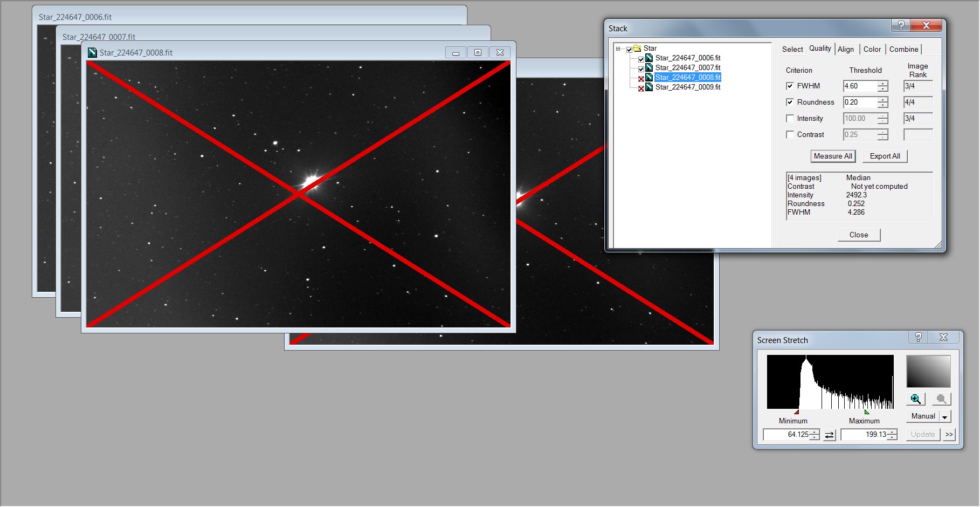Image resolution: width=980 pixels, height=507 pixels.
Task: Toggle the red X mark on Star_224647_0008.fit
Action: [641, 79]
